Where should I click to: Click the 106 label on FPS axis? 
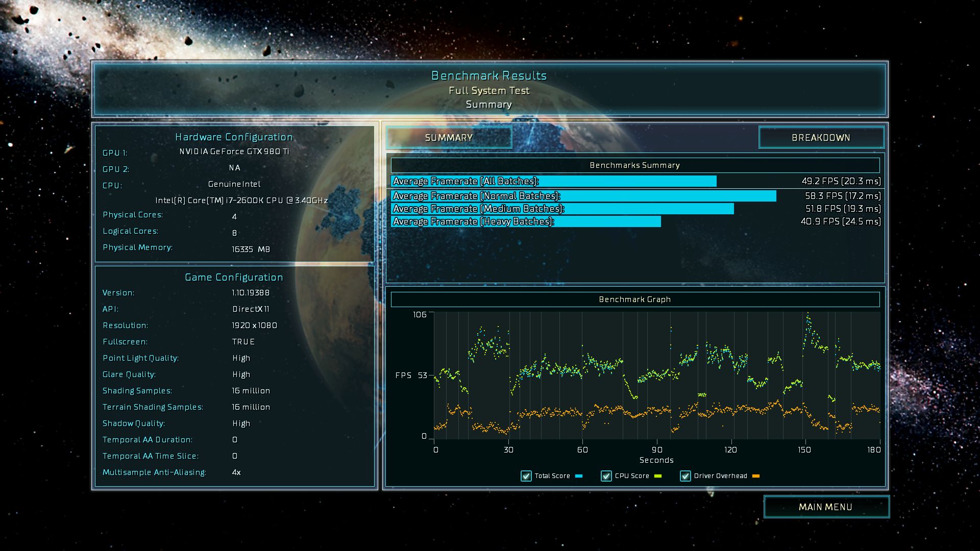tap(420, 314)
